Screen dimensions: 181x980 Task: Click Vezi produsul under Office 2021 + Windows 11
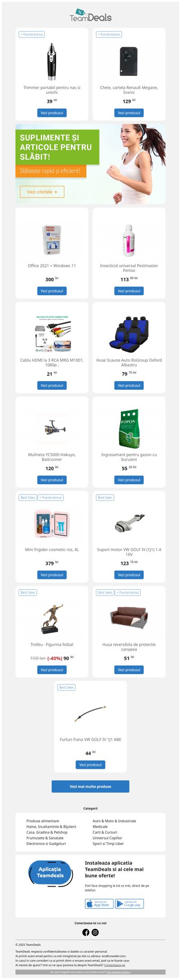pos(52,291)
